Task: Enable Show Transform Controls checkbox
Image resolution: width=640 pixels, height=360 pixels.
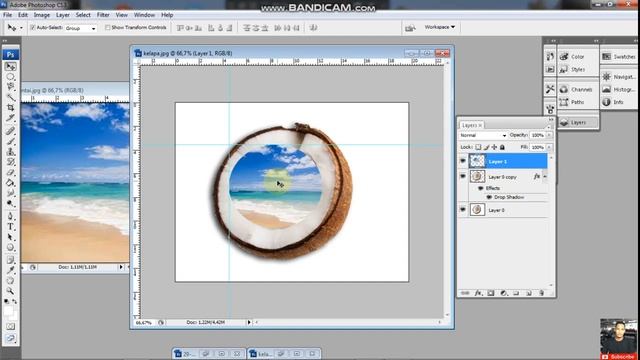Action: click(x=108, y=28)
